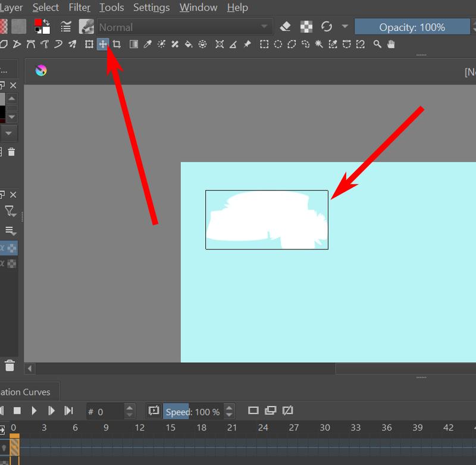The width and height of the screenshot is (476, 465).
Task: Choose the Elliptical Selection tool
Action: [277, 43]
